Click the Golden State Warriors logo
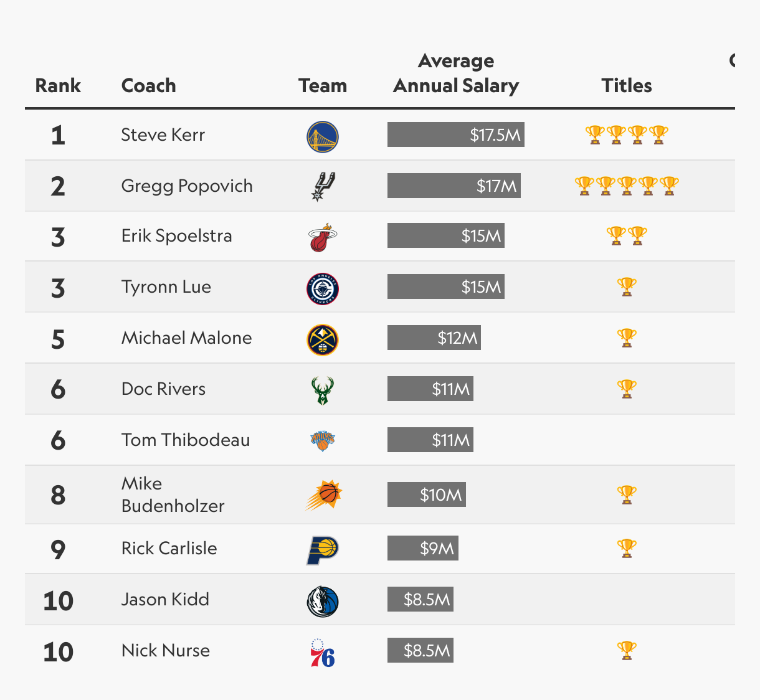 pyautogui.click(x=323, y=137)
